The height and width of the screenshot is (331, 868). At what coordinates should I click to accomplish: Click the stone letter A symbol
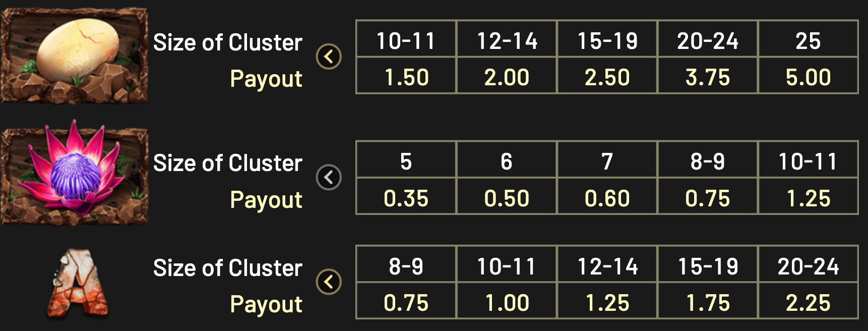coord(78,283)
